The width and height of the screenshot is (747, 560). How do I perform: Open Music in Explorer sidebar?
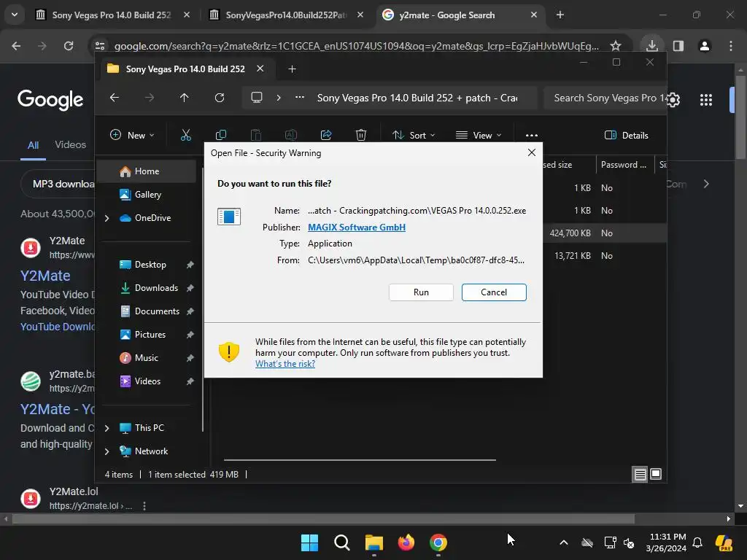coord(146,358)
